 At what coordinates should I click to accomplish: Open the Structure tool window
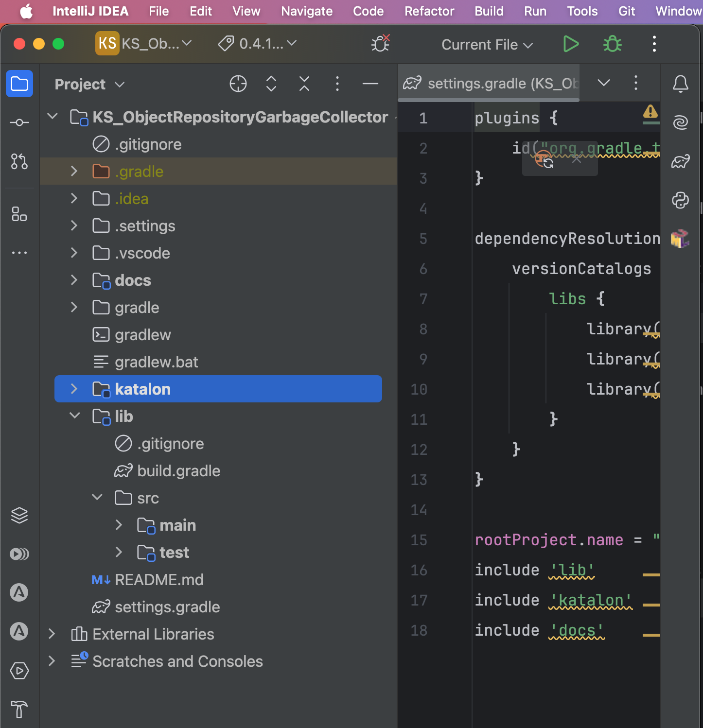(19, 214)
